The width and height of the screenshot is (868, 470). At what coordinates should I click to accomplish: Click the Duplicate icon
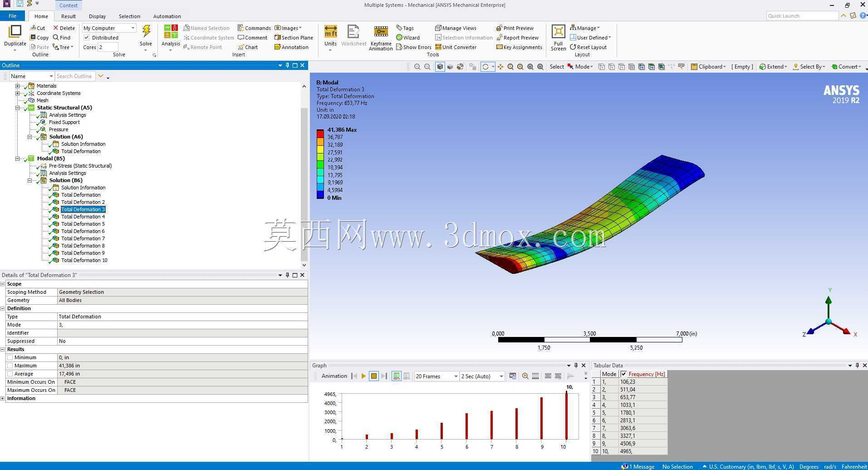[15, 31]
